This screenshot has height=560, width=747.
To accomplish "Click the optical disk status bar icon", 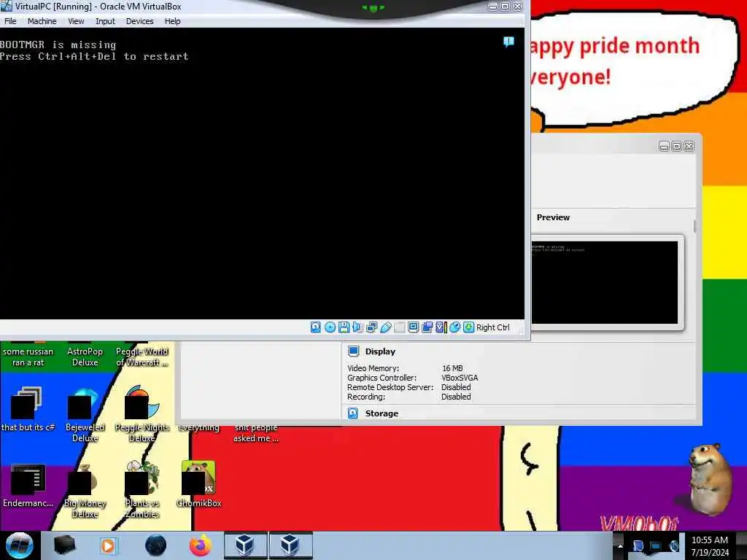I will (x=330, y=327).
